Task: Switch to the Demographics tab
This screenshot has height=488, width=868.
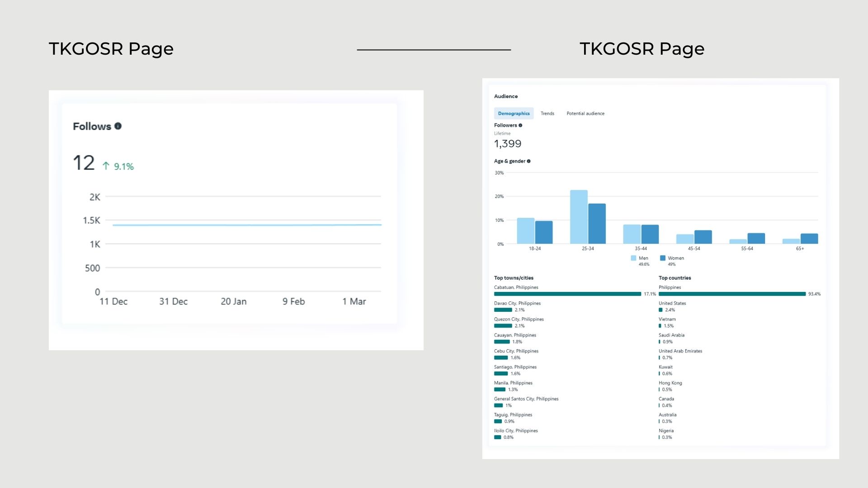Action: 514,113
